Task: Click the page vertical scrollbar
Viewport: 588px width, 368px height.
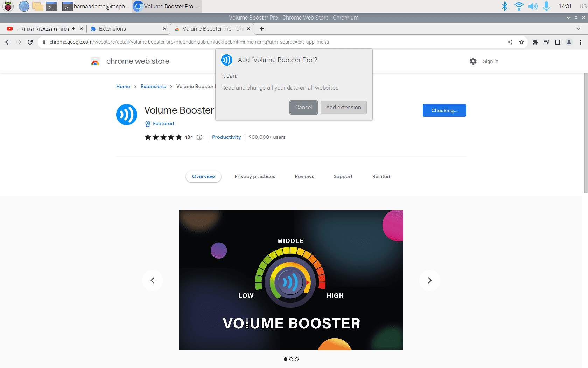Action: [x=586, y=133]
